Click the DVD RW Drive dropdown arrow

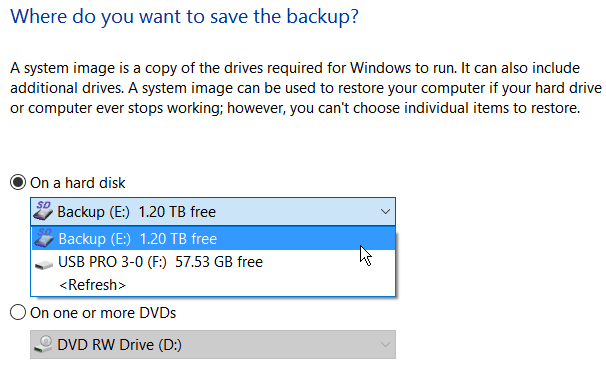click(385, 345)
